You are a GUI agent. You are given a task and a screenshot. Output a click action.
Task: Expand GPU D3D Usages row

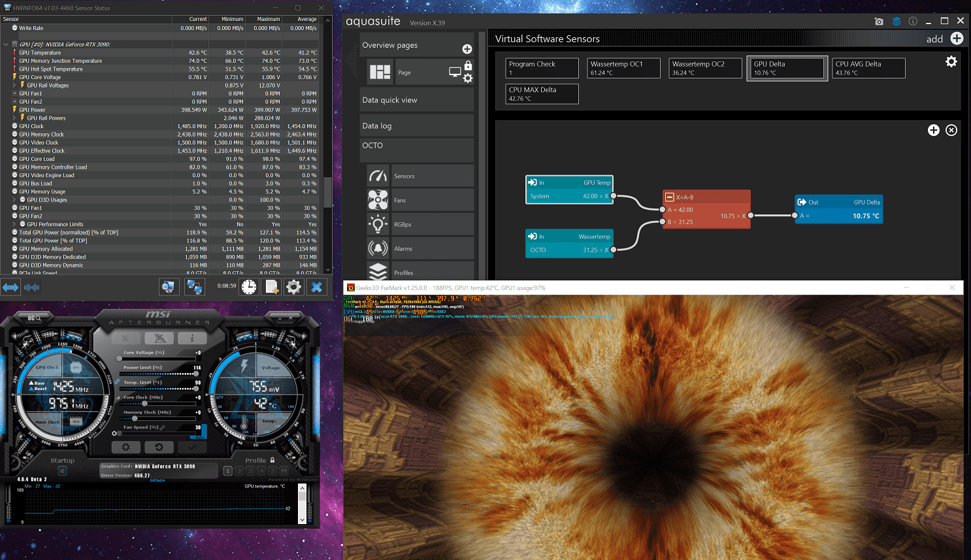click(14, 200)
